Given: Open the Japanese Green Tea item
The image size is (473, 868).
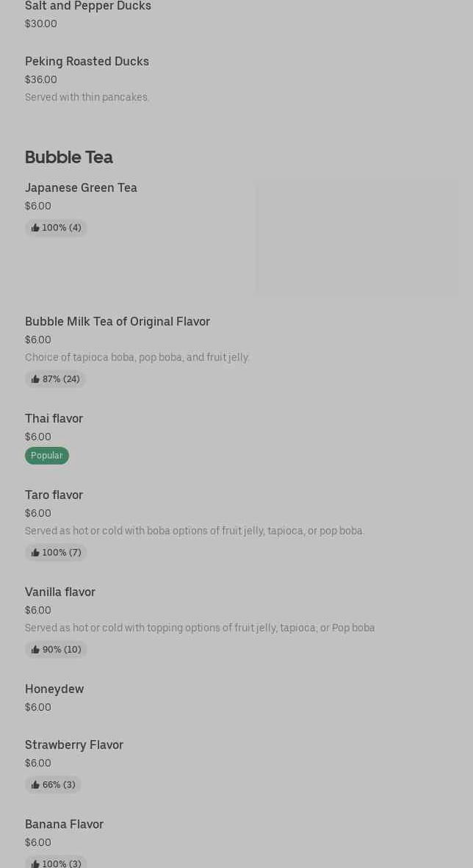Looking at the screenshot, I should pyautogui.click(x=81, y=188).
